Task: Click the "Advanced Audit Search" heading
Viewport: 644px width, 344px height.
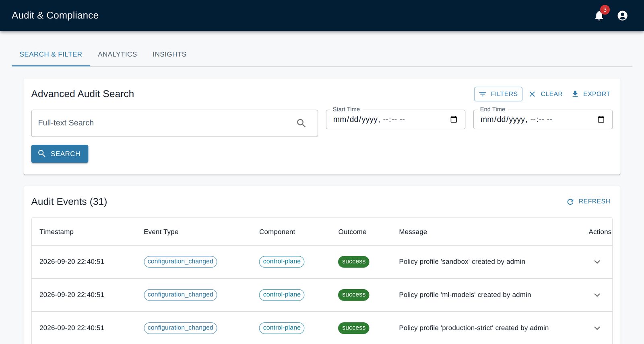Action: tap(83, 94)
